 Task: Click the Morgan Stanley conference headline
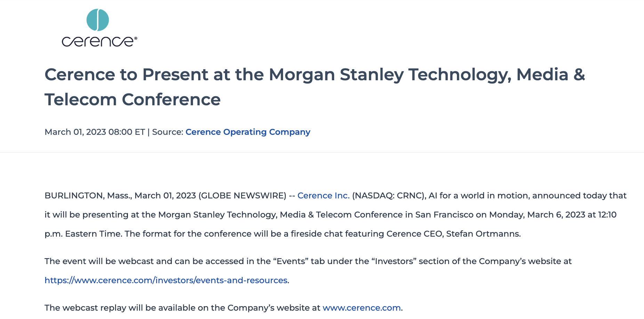tap(315, 87)
